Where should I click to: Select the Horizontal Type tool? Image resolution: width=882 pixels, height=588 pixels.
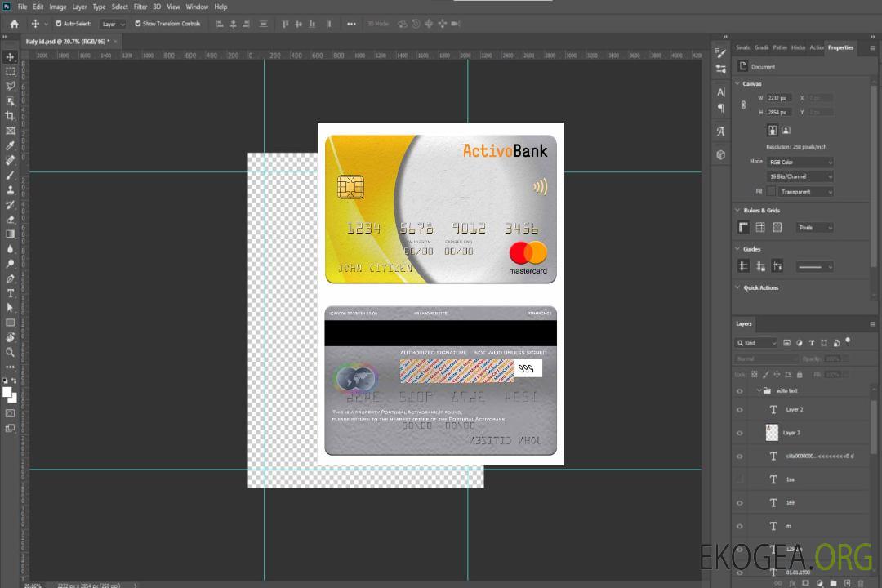pyautogui.click(x=10, y=293)
